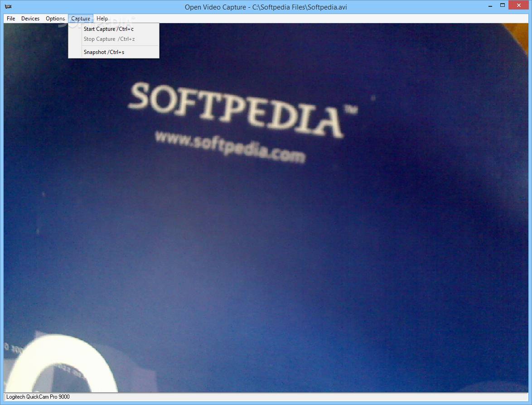This screenshot has height=405, width=532.
Task: Click the app icon in the title bar
Action: point(8,6)
